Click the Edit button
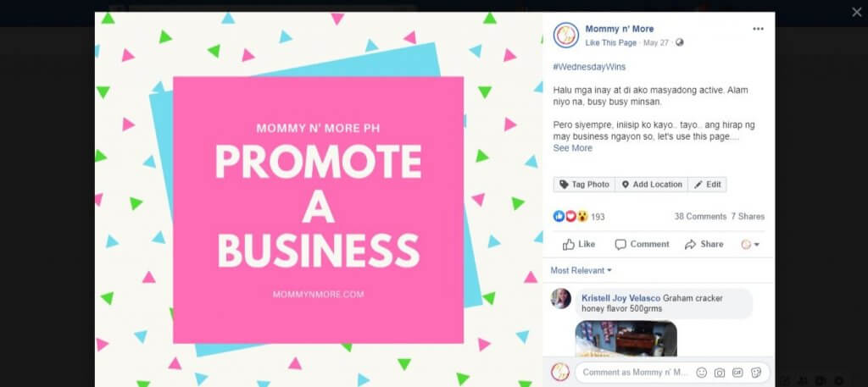Image resolution: width=868 pixels, height=387 pixels. coord(708,185)
